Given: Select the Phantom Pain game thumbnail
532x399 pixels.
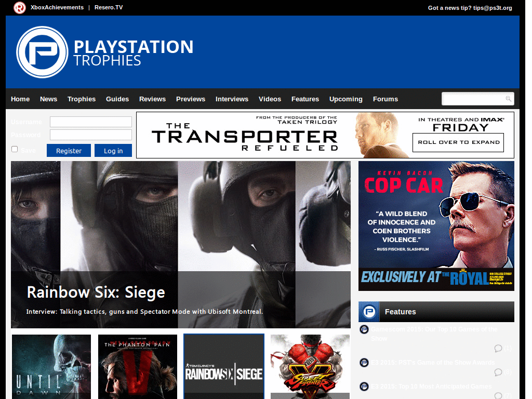Looking at the screenshot, I should pyautogui.click(x=138, y=367).
